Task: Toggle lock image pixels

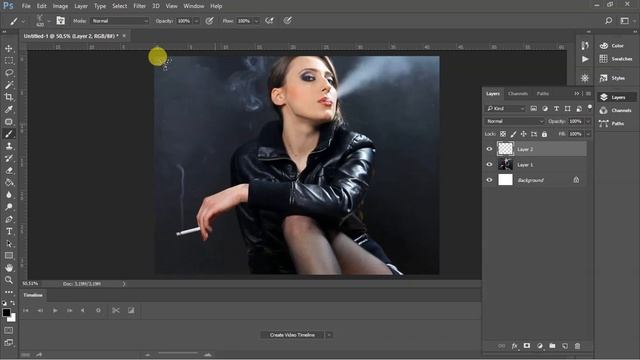Action: [513, 134]
